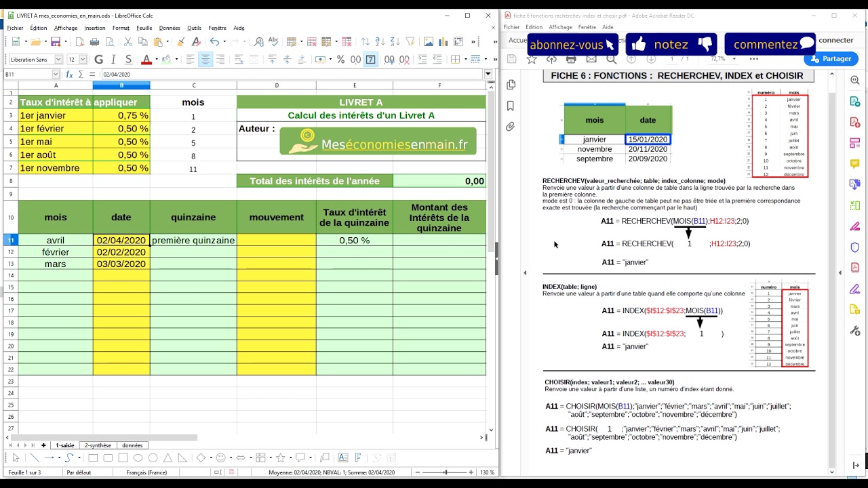Undo the last action in Calc
Viewport: 868px width, 488px height.
click(x=214, y=42)
